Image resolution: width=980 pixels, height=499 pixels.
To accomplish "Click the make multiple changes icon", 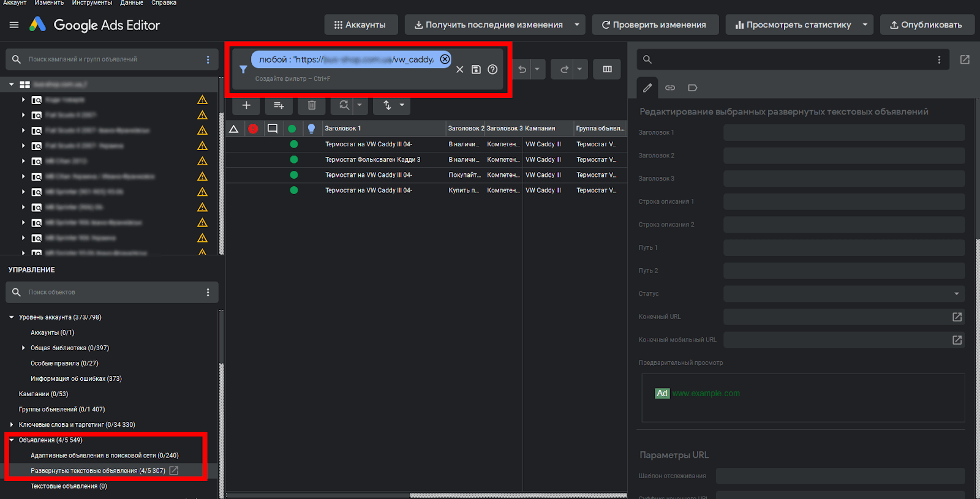I will point(279,105).
